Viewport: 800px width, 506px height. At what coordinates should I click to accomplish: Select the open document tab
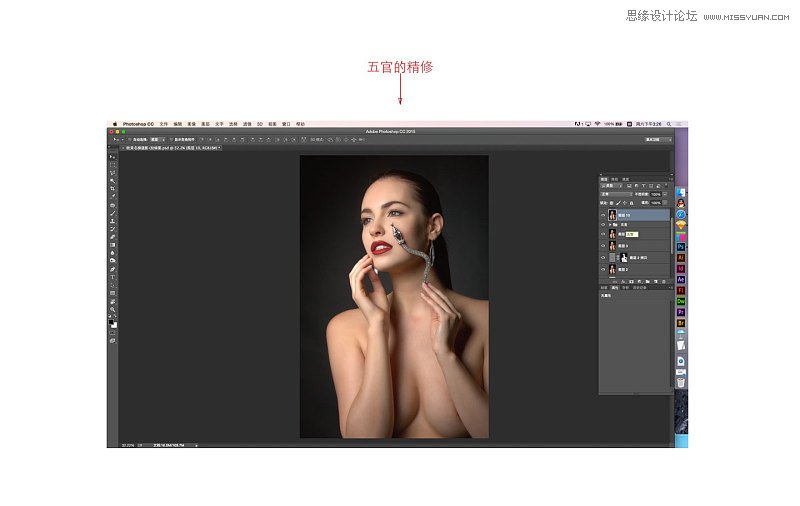click(x=168, y=147)
